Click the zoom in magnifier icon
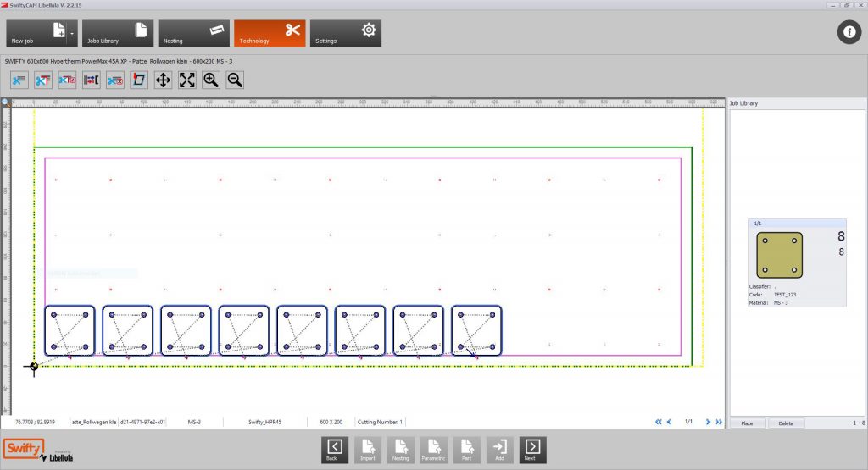The height and width of the screenshot is (470, 868). click(x=211, y=80)
